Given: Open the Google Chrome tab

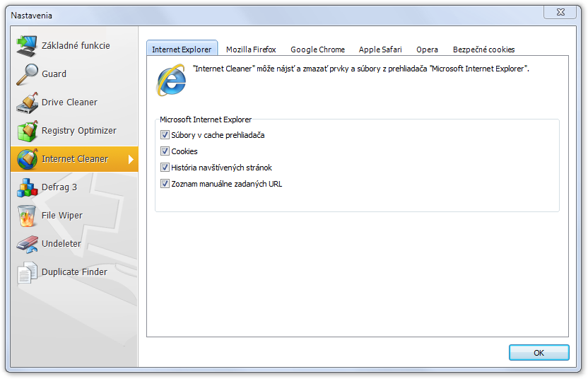Looking at the screenshot, I should click(317, 49).
